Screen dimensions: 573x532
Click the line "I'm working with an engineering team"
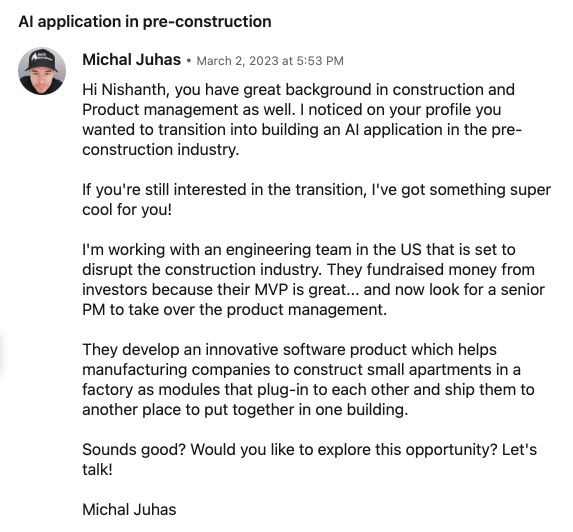(x=299, y=250)
